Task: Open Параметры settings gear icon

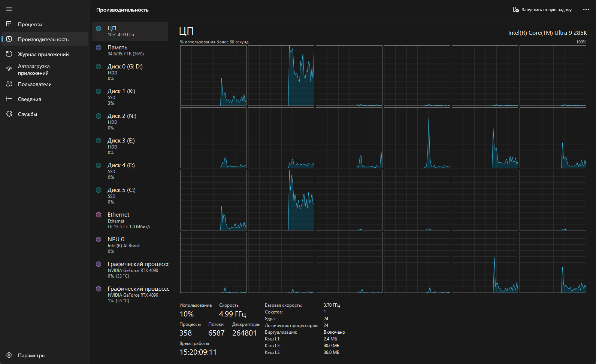Action: [x=9, y=355]
